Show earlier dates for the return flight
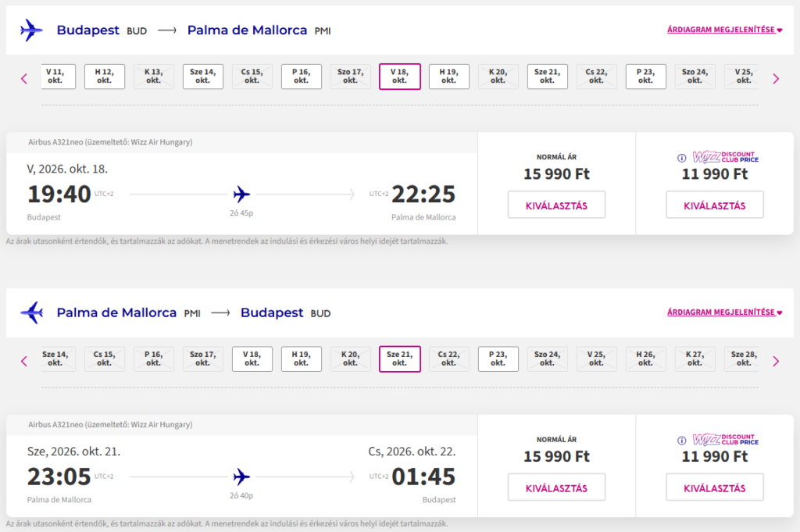The height and width of the screenshot is (532, 800). [24, 361]
